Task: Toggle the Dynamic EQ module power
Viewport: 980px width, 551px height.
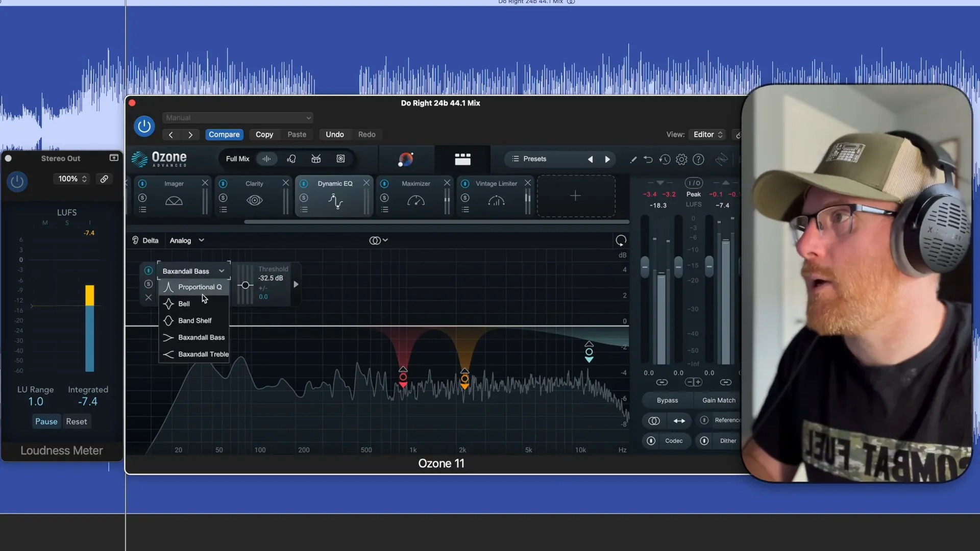Action: [304, 184]
